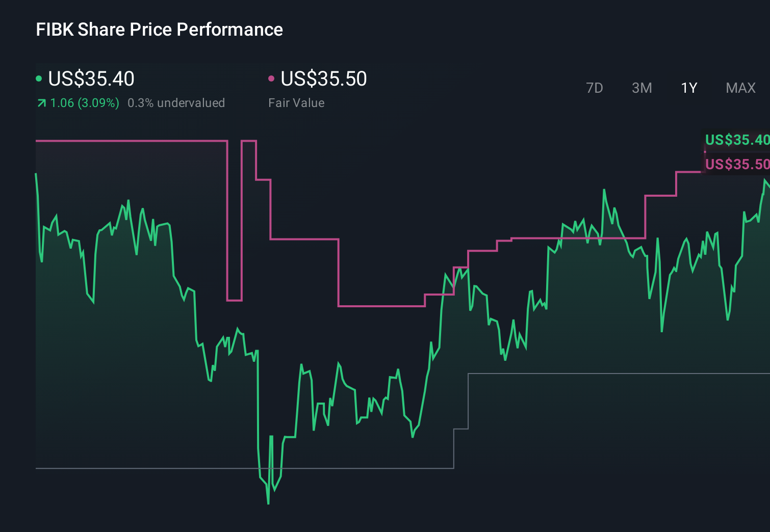
Task: Click the 0.3% undervalued text
Action: (176, 103)
